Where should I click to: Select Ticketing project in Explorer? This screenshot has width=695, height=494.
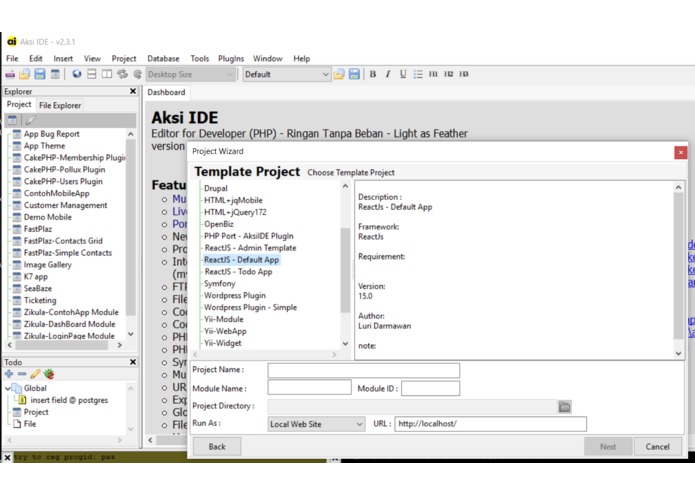click(x=40, y=300)
